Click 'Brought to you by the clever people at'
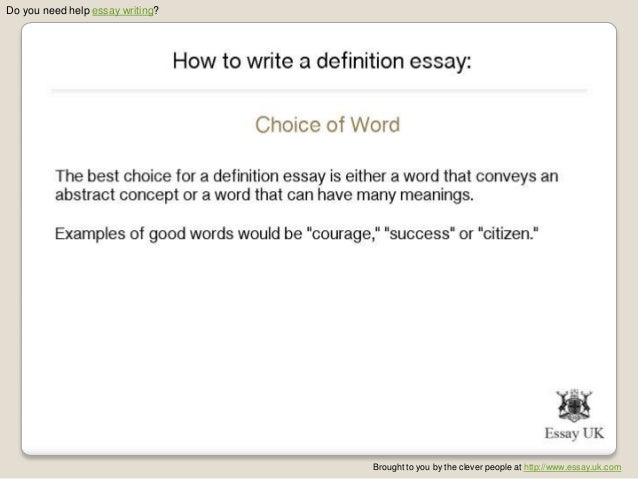Viewport: 638px width, 479px height. click(447, 467)
